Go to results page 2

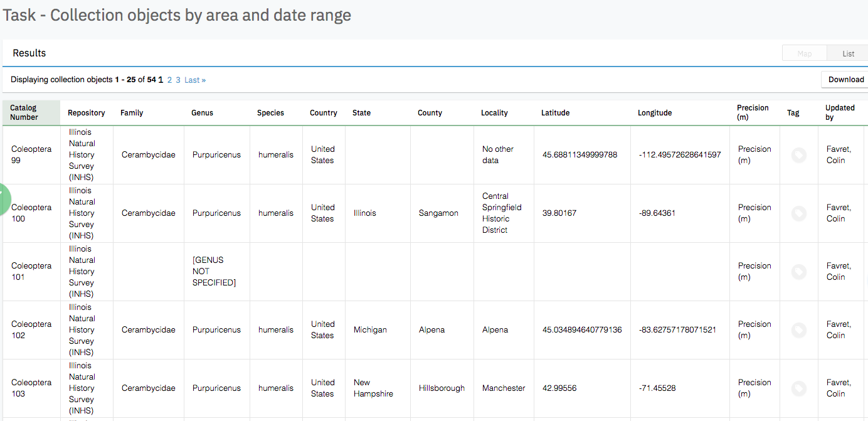pyautogui.click(x=169, y=80)
